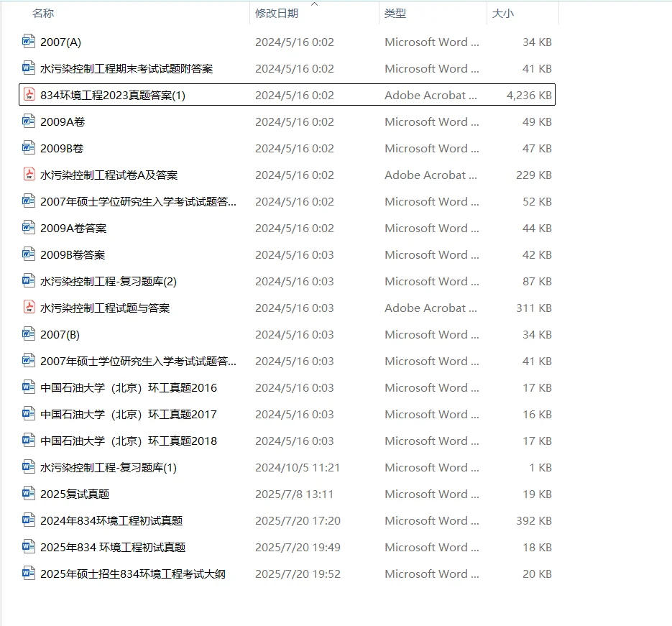The image size is (672, 626).
Task: Click the Word icon beside 2009B卷答案
Action: pyautogui.click(x=27, y=254)
